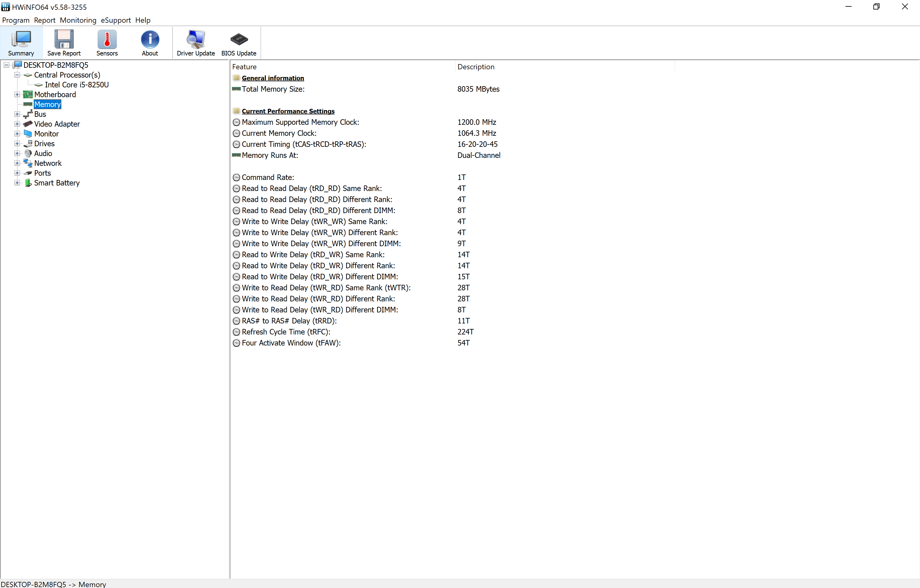
Task: Open the Summary toolbar icon
Action: click(21, 43)
